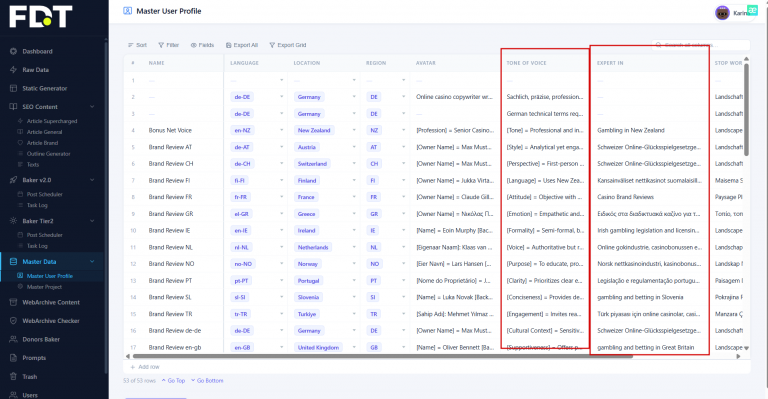Click the search all columns field

click(x=700, y=45)
